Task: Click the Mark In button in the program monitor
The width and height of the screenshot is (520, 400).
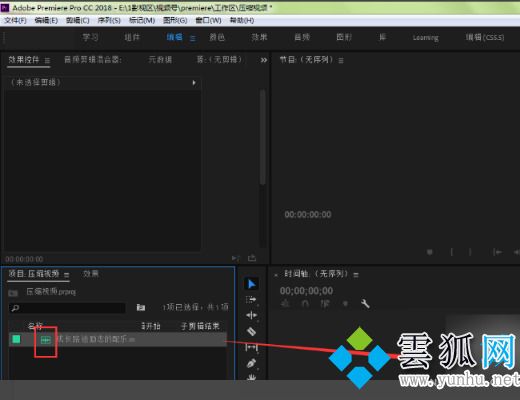Action: (452, 252)
